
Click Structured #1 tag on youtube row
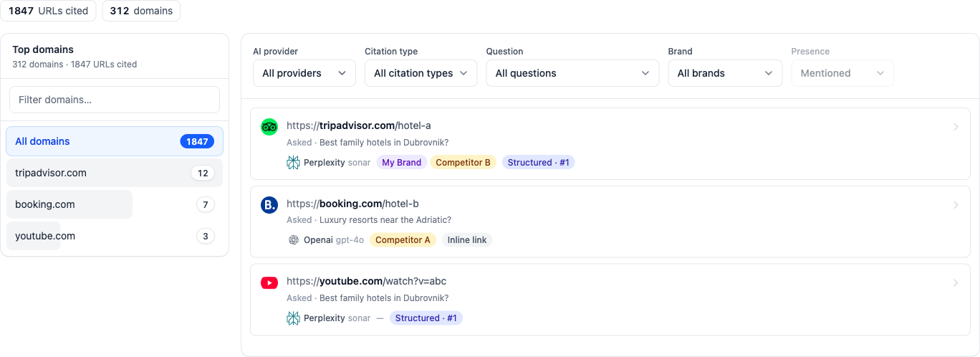pyautogui.click(x=426, y=318)
